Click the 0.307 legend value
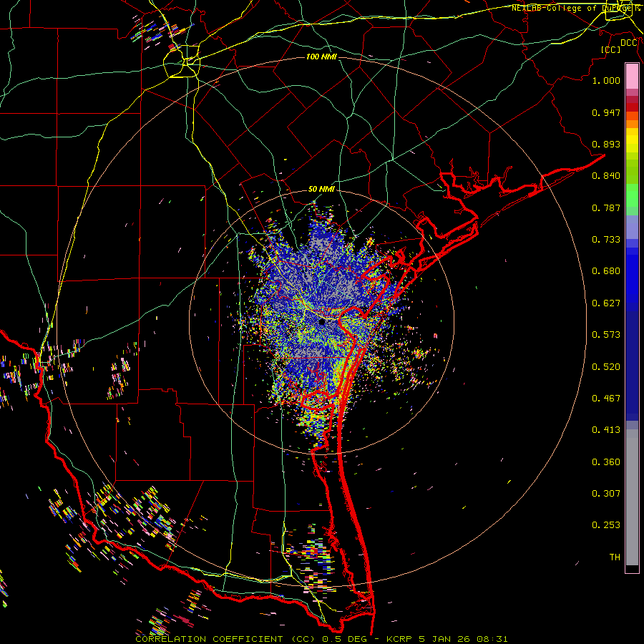 (x=606, y=494)
